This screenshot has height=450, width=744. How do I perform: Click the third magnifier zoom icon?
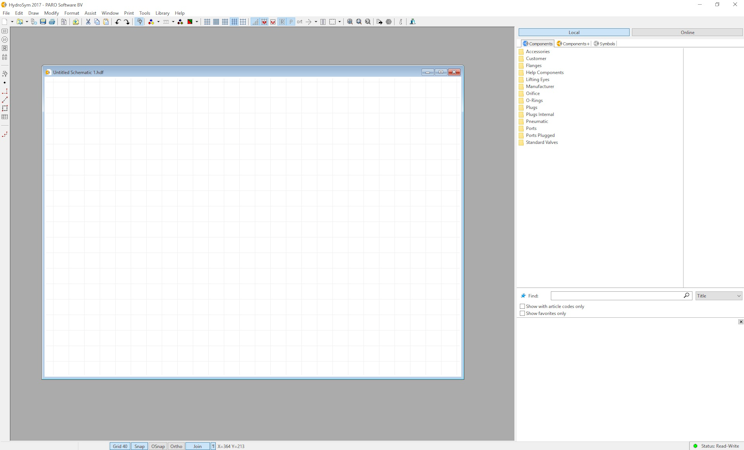click(368, 22)
